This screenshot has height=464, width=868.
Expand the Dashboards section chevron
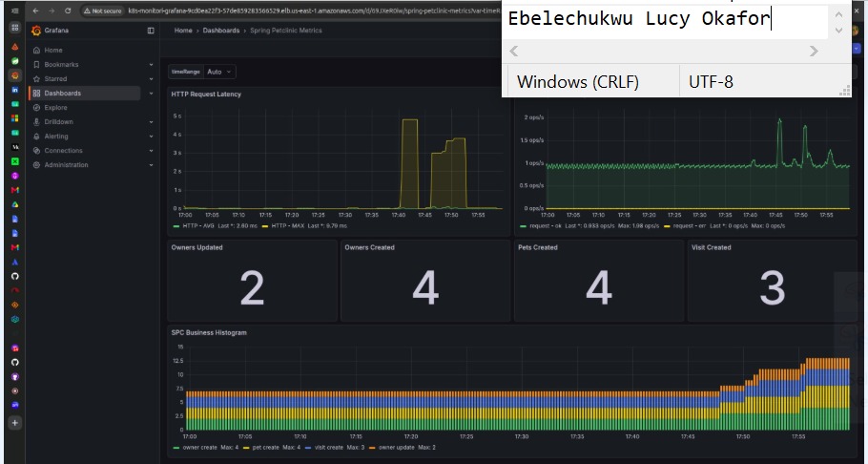[x=151, y=94]
